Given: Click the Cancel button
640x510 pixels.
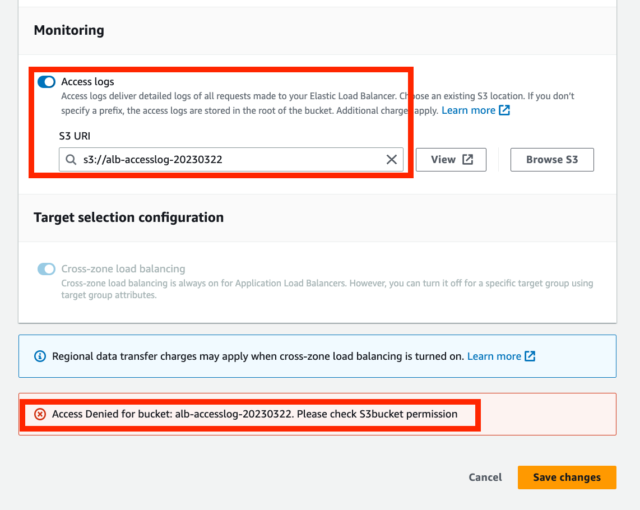Looking at the screenshot, I should coord(485,477).
